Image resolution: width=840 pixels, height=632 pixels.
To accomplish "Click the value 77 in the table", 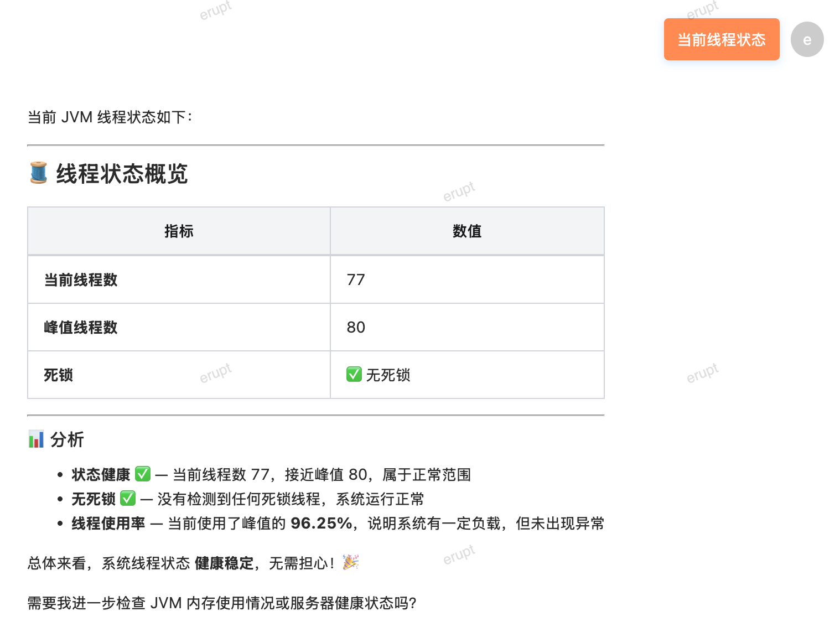I will (x=356, y=280).
